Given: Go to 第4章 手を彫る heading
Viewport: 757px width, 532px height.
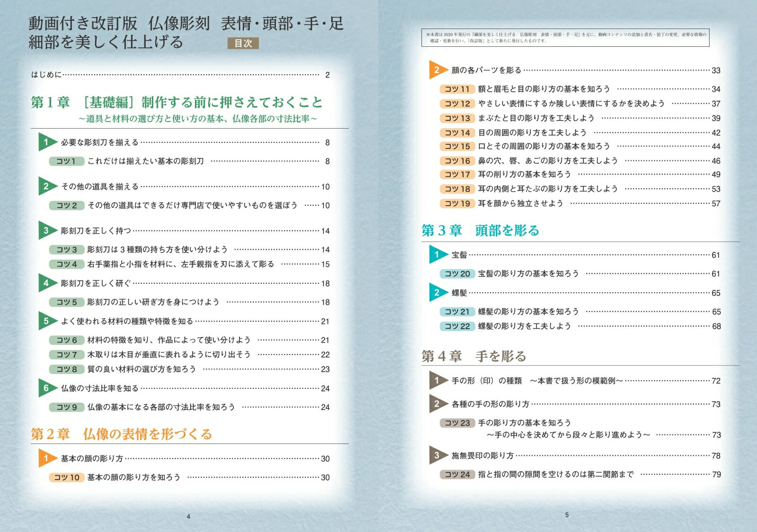Looking at the screenshot, I should [474, 356].
